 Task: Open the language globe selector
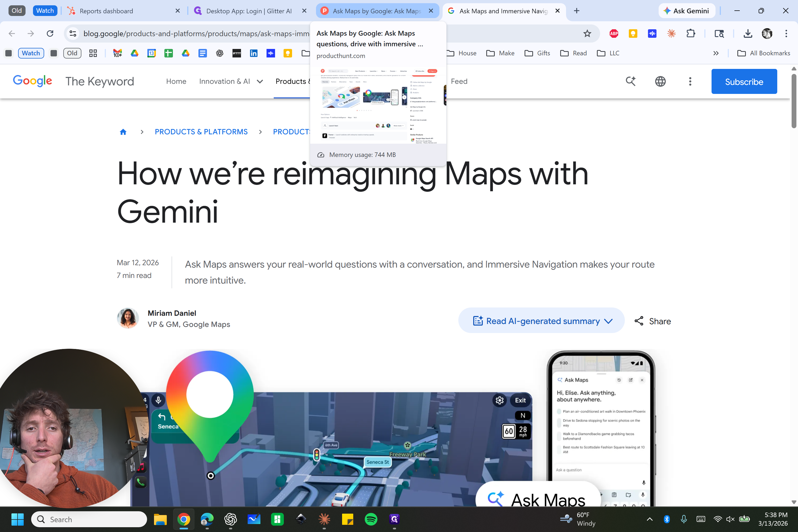pos(660,81)
